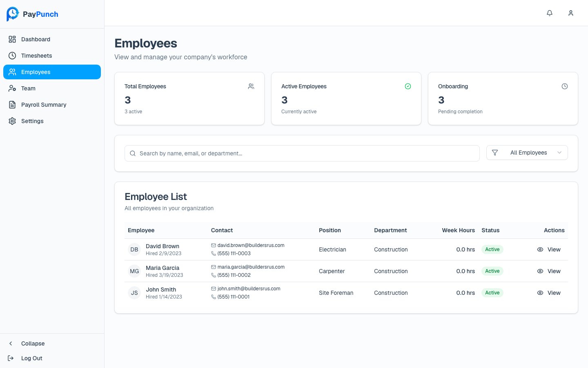Click the green check icon on Active Employees card

[x=408, y=86]
